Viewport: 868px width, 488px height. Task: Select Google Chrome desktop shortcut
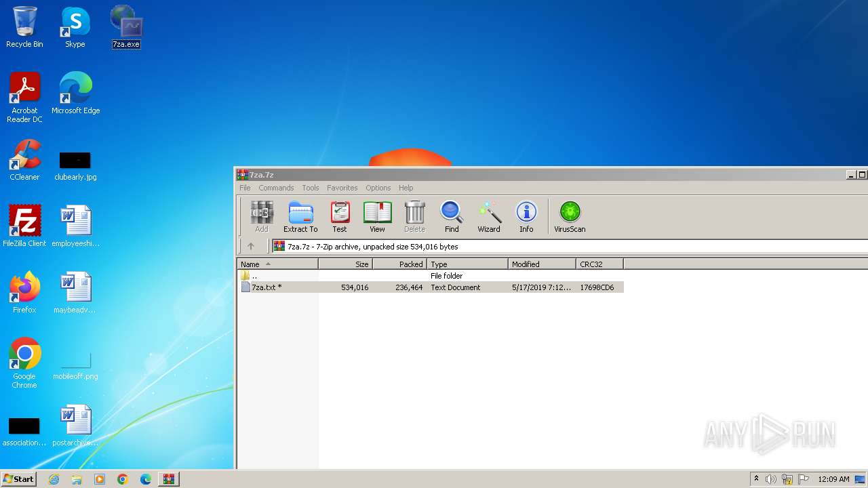click(24, 363)
